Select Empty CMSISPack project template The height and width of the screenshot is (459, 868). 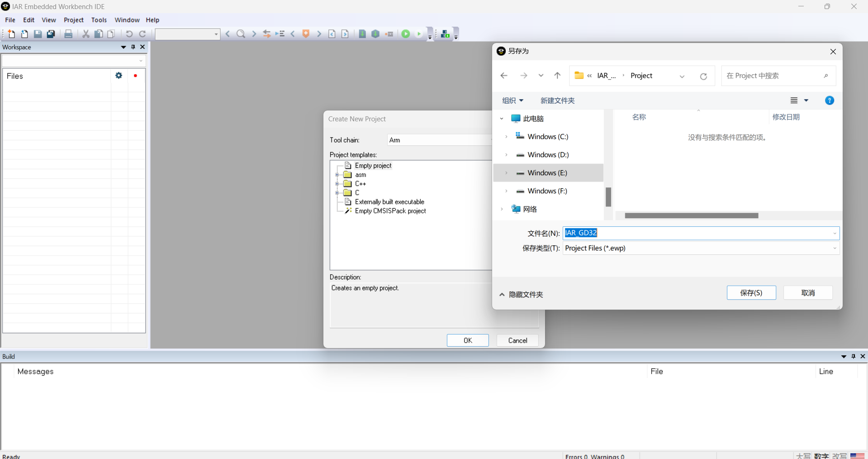point(390,211)
